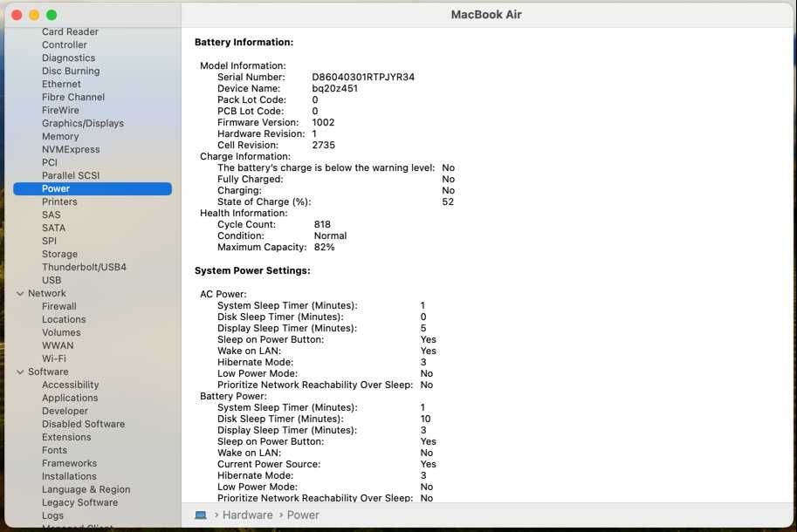The image size is (797, 532).
Task: Open Ethernet in sidebar
Action: (61, 84)
